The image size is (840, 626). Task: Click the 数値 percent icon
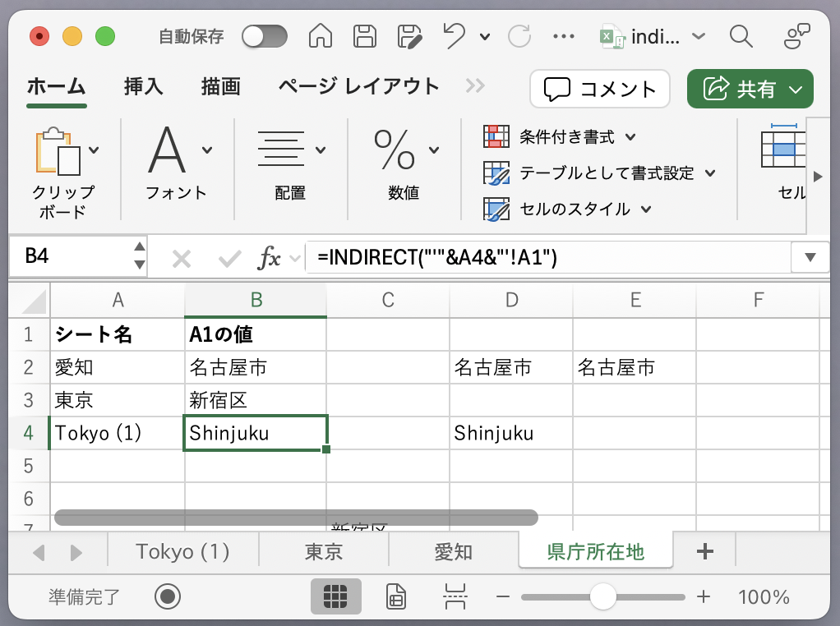(x=395, y=150)
